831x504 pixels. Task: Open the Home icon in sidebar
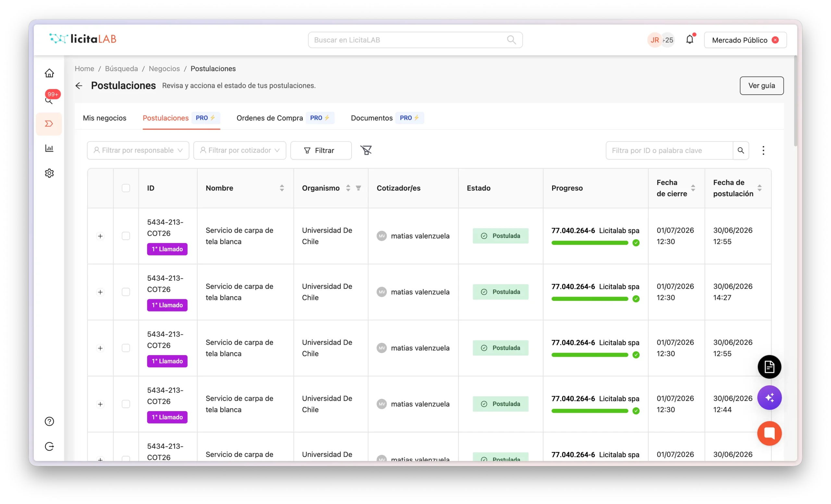(49, 73)
